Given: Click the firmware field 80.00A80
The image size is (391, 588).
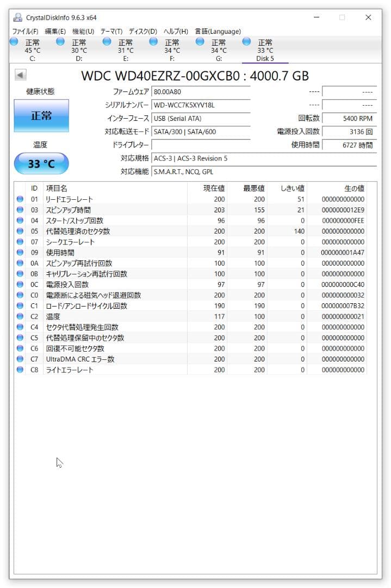Looking at the screenshot, I should click(x=201, y=91).
